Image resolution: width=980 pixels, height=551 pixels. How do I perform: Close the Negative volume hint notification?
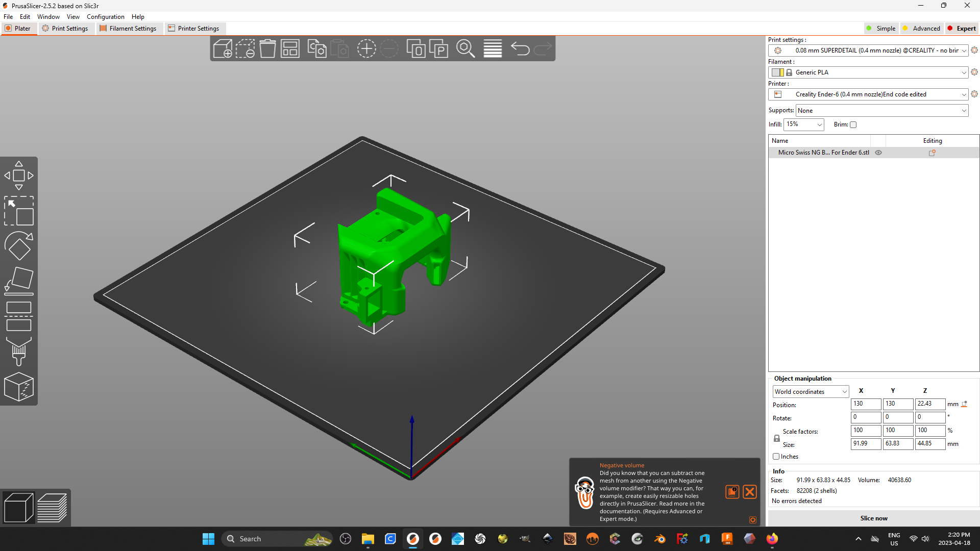click(749, 492)
